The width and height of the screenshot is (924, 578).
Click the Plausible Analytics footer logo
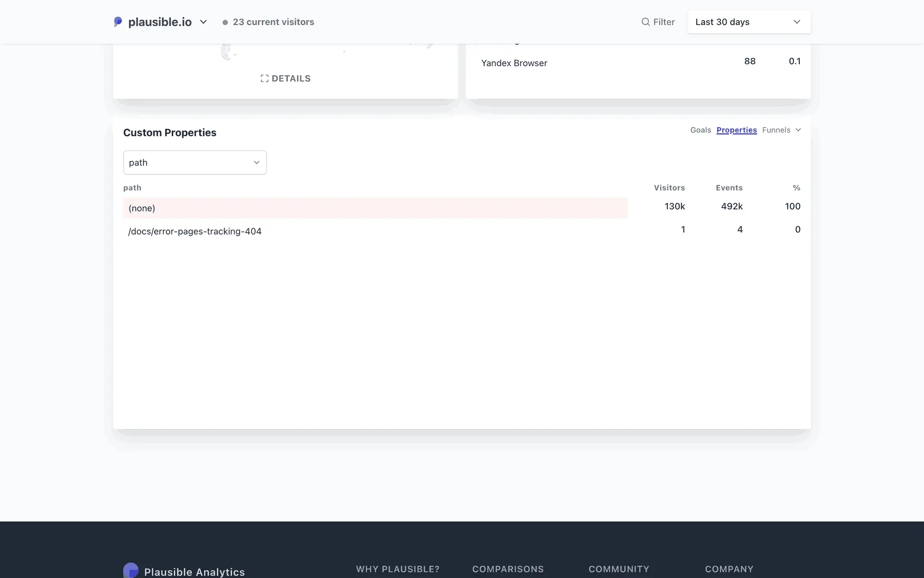tap(131, 571)
